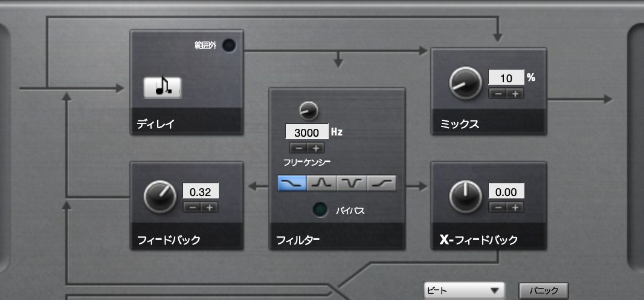Click the feedback 0.32 value field
The image size is (644, 300).
click(x=201, y=192)
